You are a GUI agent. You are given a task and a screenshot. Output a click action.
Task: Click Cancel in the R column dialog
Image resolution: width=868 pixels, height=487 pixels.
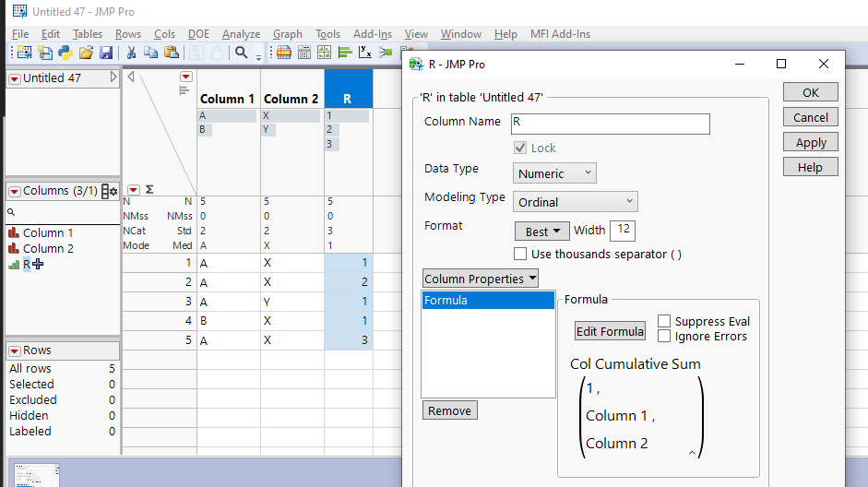(811, 117)
